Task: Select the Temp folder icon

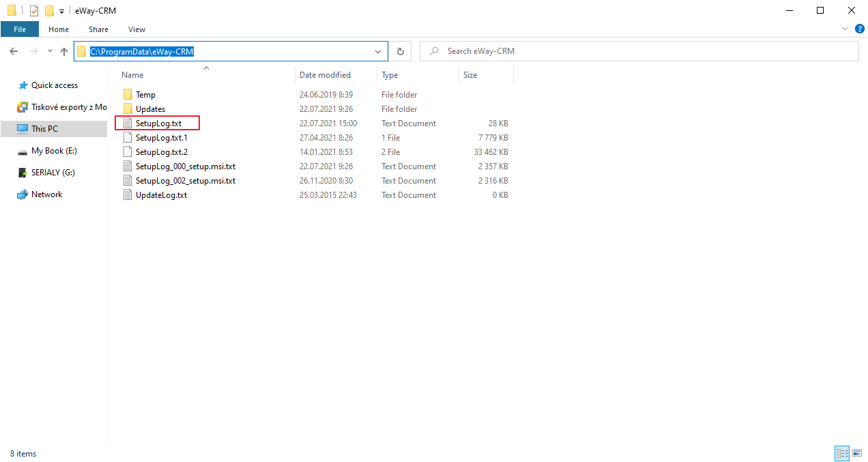Action: [x=128, y=95]
